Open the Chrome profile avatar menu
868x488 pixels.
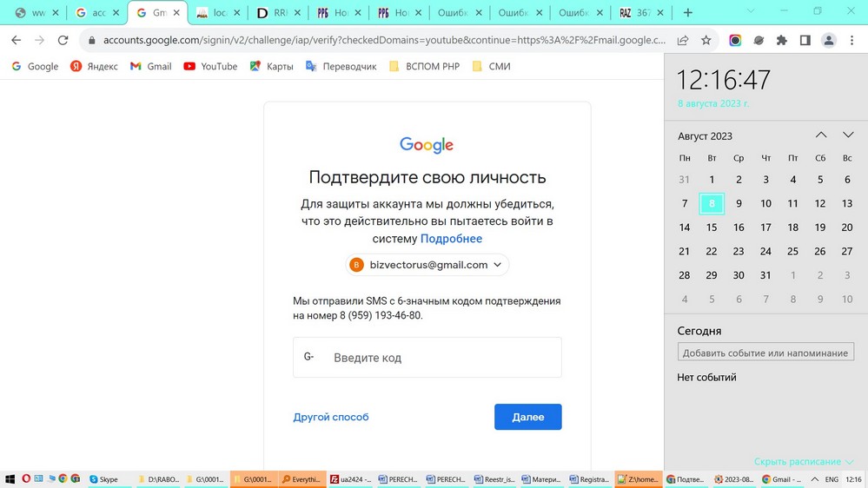pos(829,40)
